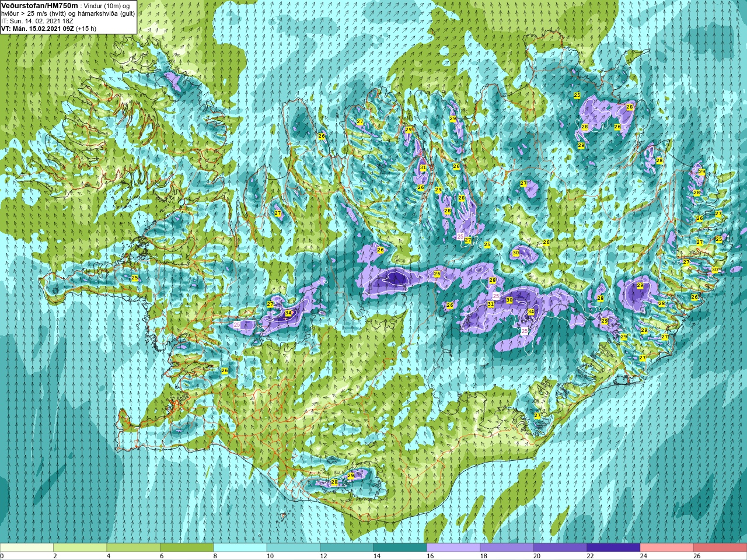Click the legend value 22
The height and width of the screenshot is (560, 747).
click(590, 556)
